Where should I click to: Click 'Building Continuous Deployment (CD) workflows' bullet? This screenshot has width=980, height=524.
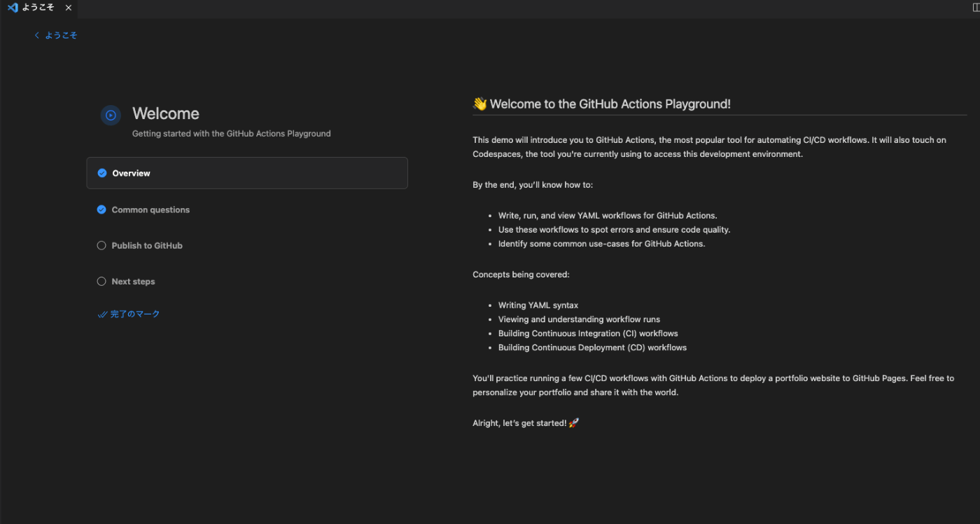pyautogui.click(x=592, y=347)
